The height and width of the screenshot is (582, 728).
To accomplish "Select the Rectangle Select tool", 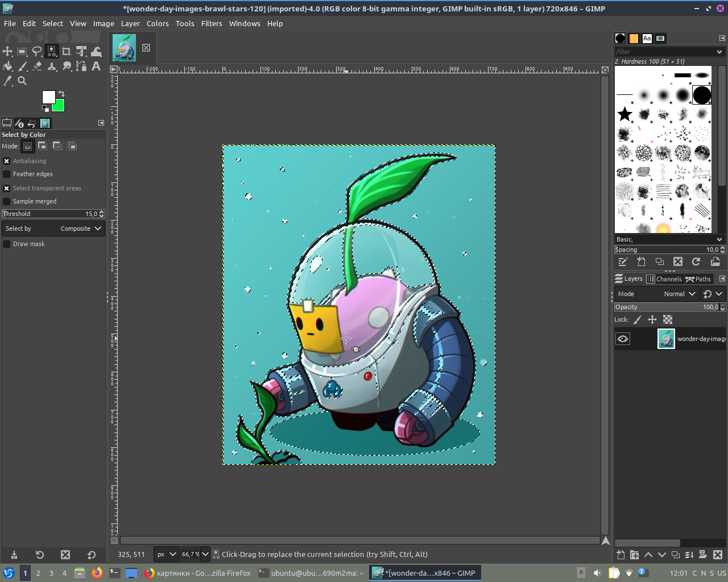I will tap(22, 51).
